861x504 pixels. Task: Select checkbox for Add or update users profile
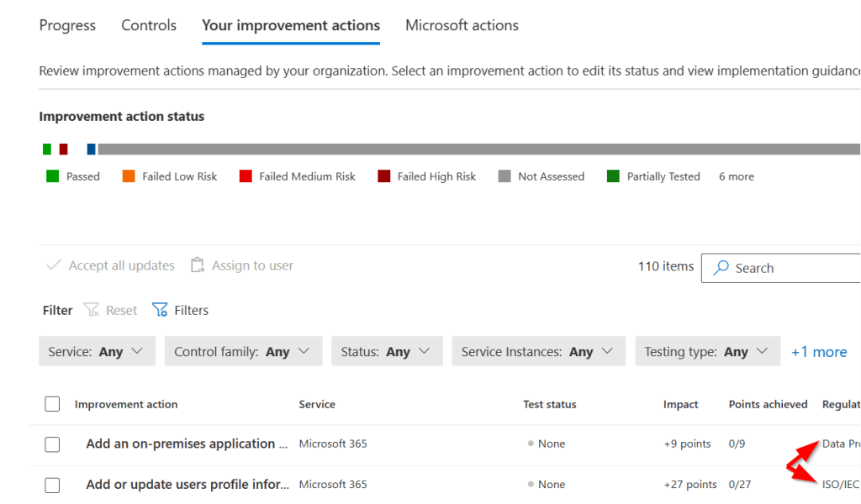tap(52, 485)
